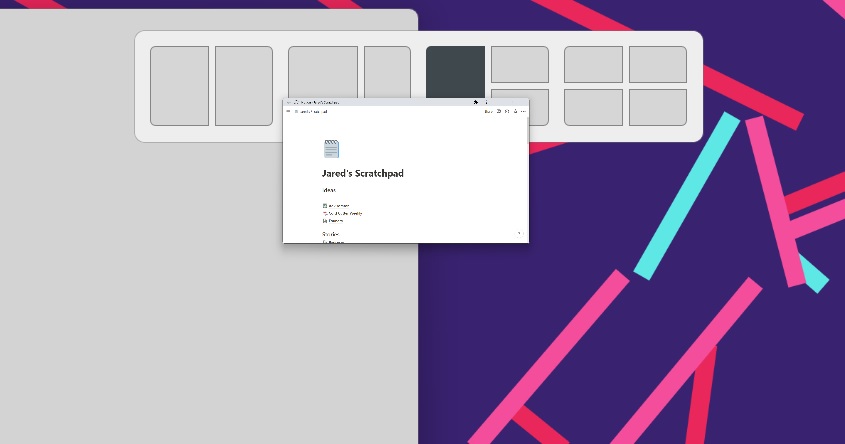The width and height of the screenshot is (845, 444).
Task: Select the top-left zone of the four-quadrant snap layout
Action: [593, 64]
